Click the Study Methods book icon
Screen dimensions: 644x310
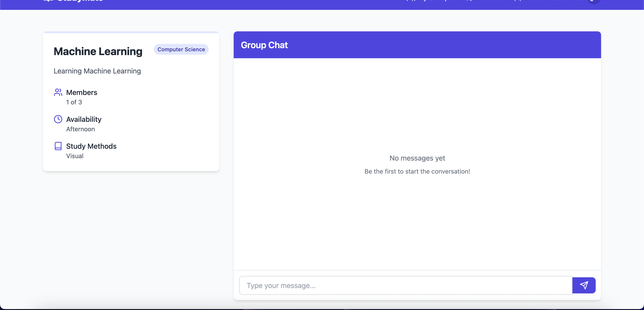[x=58, y=146]
